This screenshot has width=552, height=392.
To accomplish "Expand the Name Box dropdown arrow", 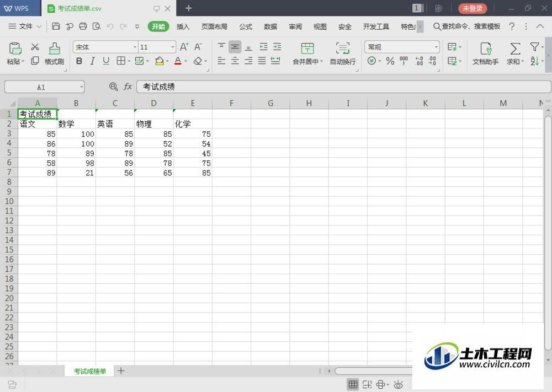I will click(81, 87).
